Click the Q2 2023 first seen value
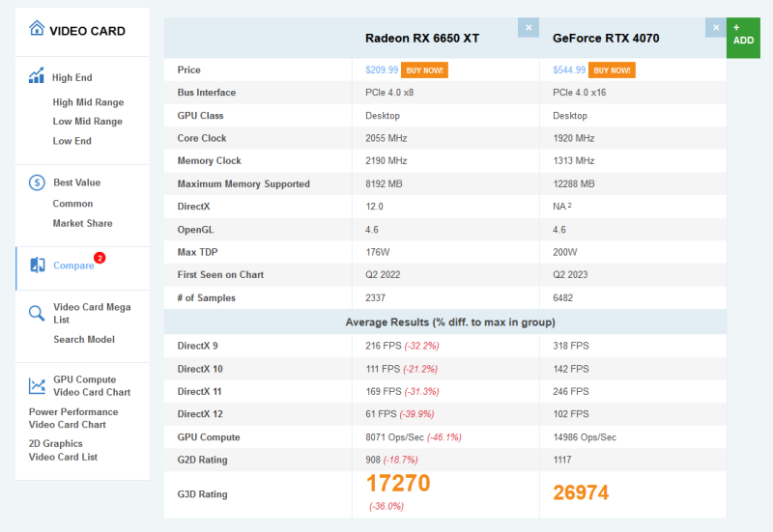773x532 pixels. coord(570,275)
